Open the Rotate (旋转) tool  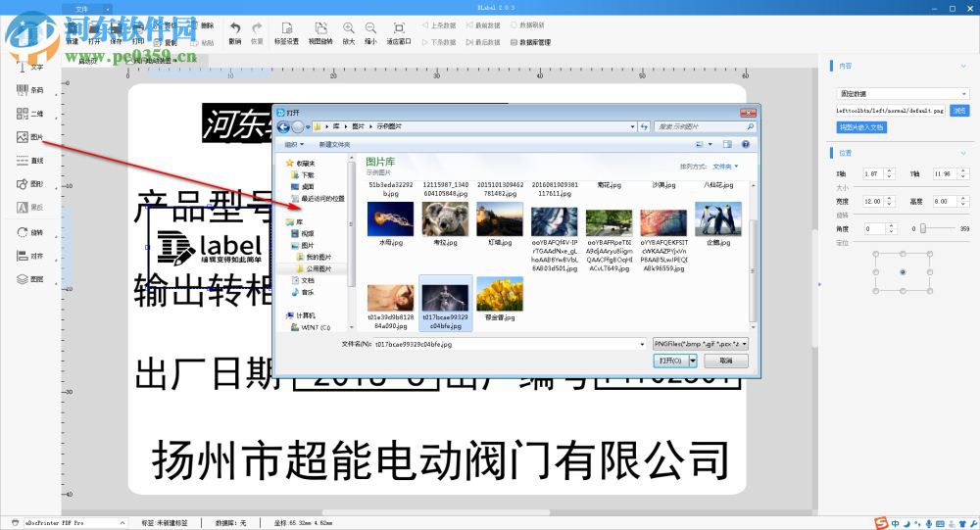(x=29, y=232)
